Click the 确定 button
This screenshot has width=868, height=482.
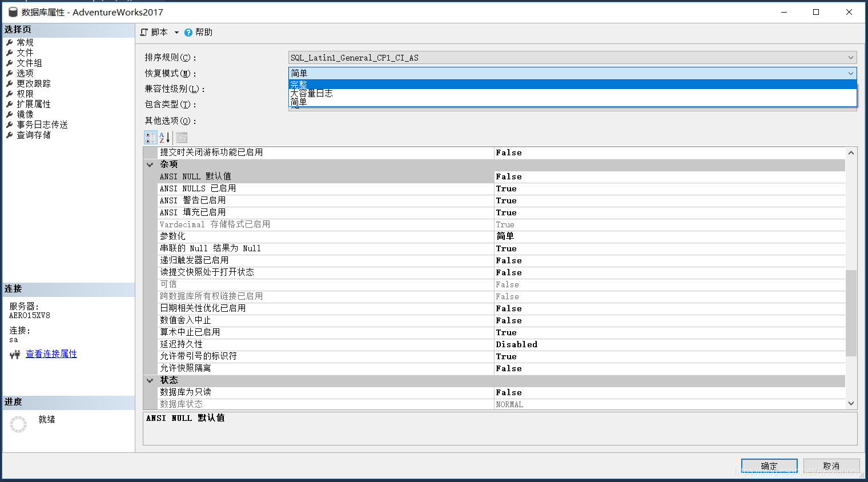coord(769,466)
